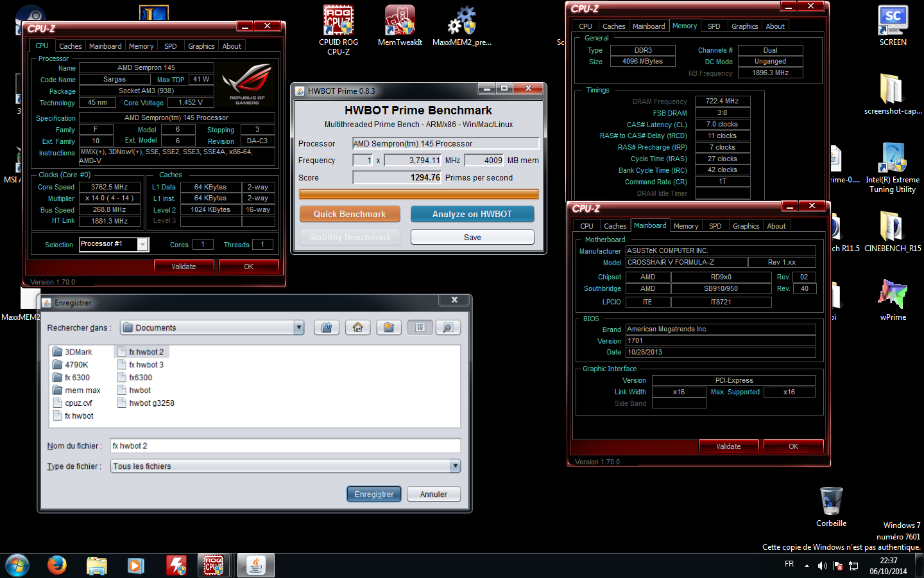Click Annuler to cancel saving
This screenshot has width=924, height=578.
434,494
